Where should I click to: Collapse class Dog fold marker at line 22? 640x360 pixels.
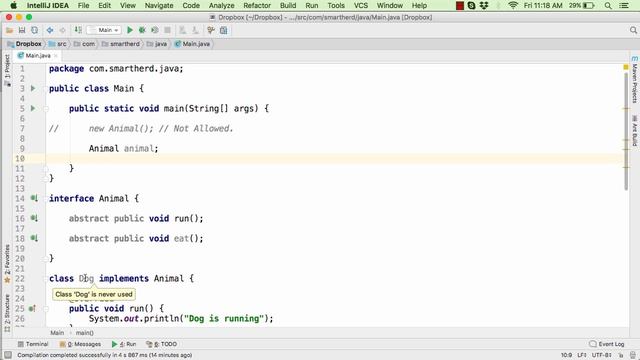pyautogui.click(x=46, y=278)
